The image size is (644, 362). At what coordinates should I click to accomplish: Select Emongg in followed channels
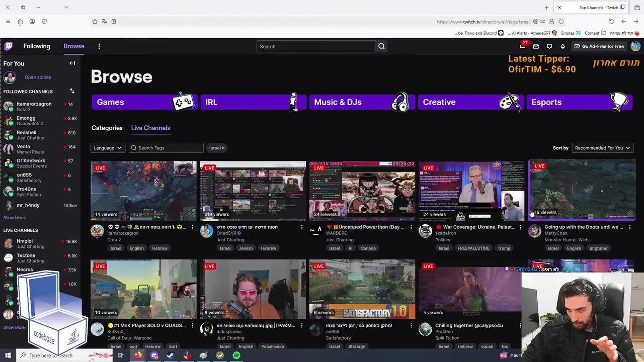40,121
